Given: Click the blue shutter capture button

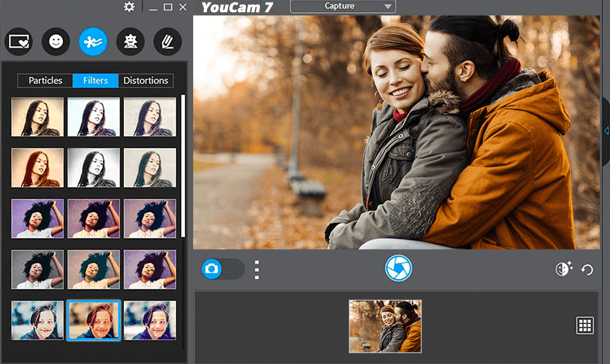Looking at the screenshot, I should [x=398, y=268].
